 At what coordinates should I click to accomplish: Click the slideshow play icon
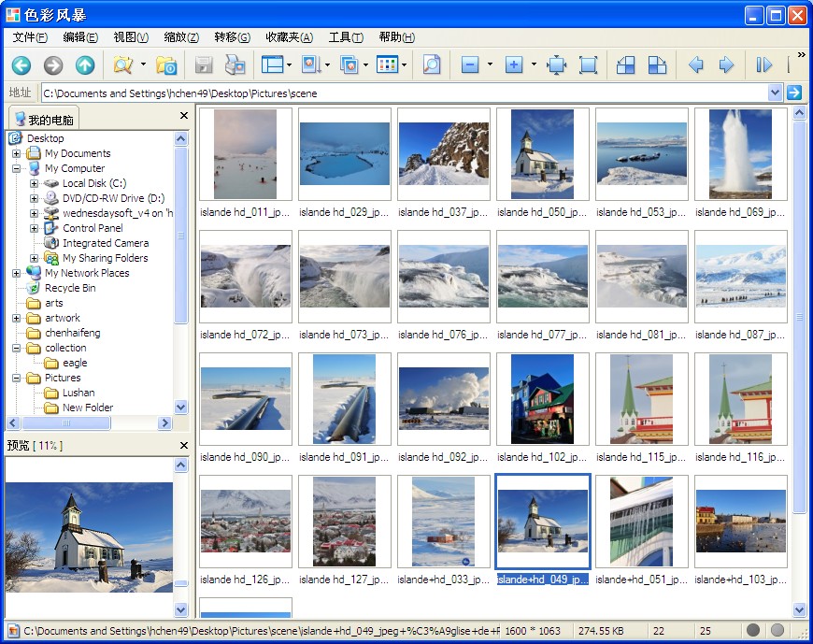point(763,65)
